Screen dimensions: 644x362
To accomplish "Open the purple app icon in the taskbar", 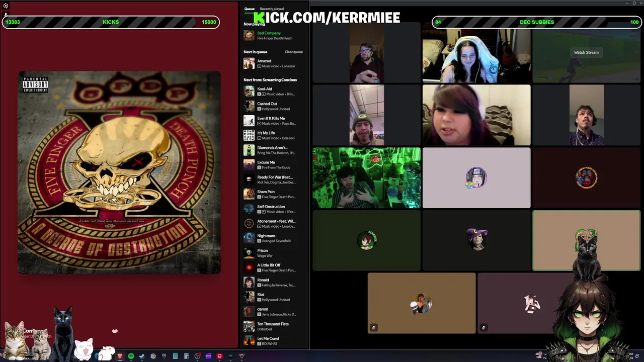I will [208, 356].
